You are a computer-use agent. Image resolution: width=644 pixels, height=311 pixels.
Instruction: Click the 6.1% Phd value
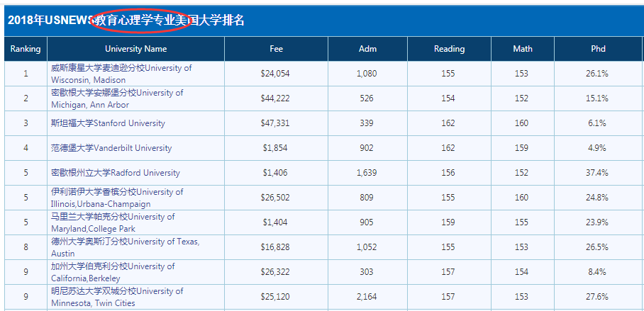[597, 123]
